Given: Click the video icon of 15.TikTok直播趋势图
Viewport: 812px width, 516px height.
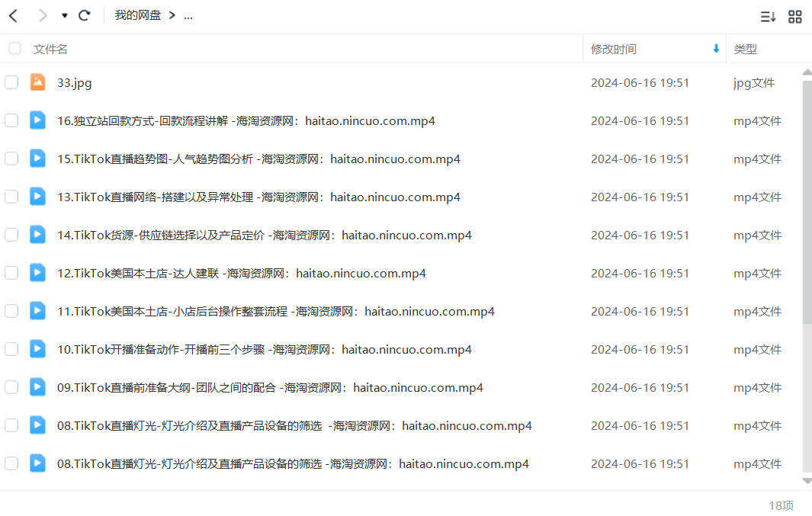Looking at the screenshot, I should [x=37, y=158].
